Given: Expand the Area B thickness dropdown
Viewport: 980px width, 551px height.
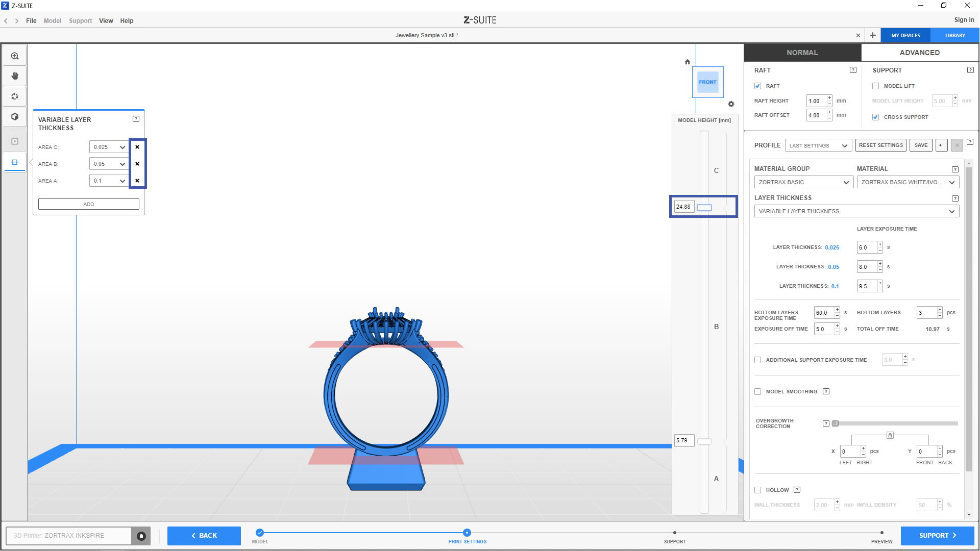Looking at the screenshot, I should click(x=122, y=164).
